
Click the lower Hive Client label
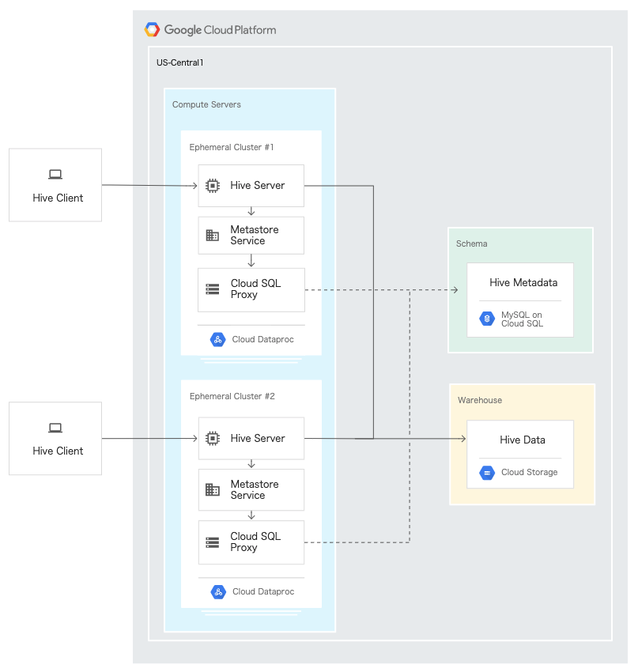pyautogui.click(x=58, y=451)
